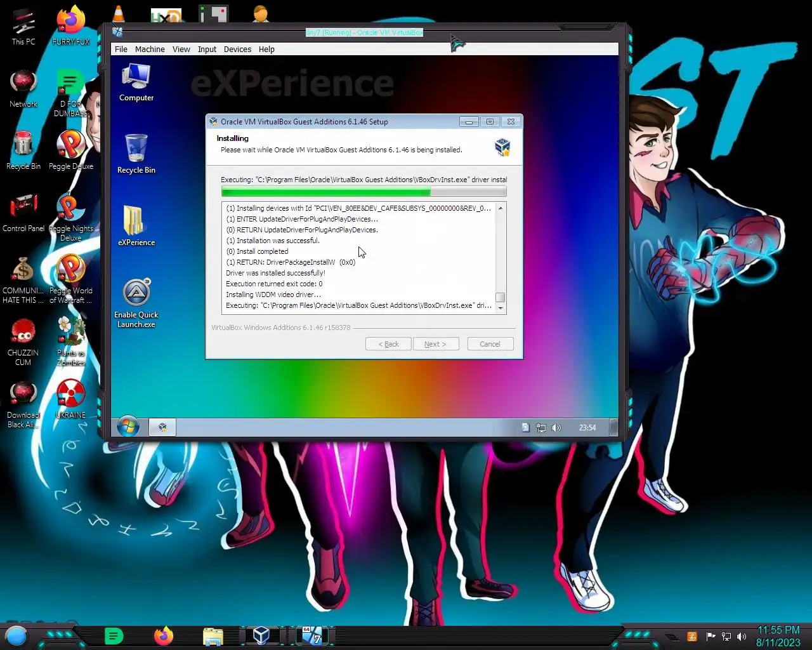Click the VirtualBox cube logo in installer header
The width and height of the screenshot is (812, 650).
[502, 147]
